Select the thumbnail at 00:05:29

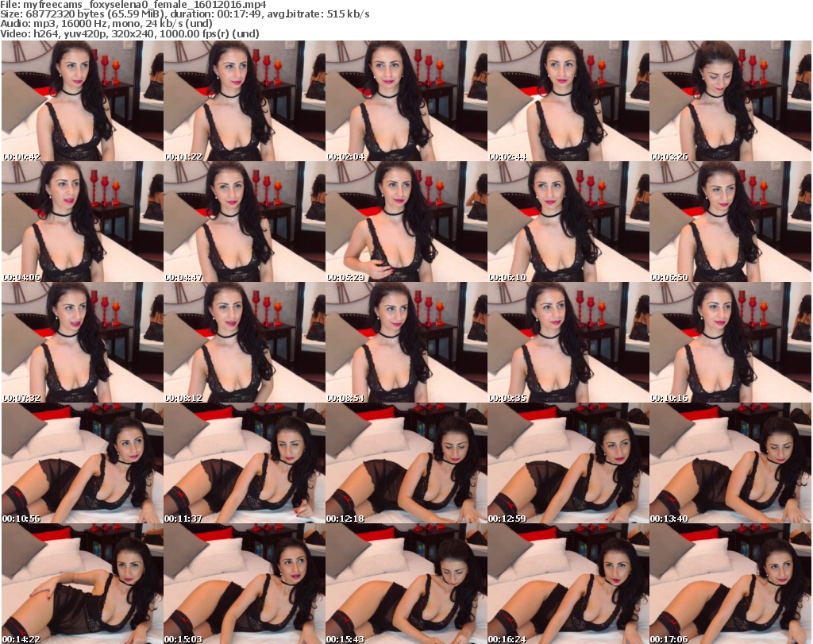coord(406,222)
